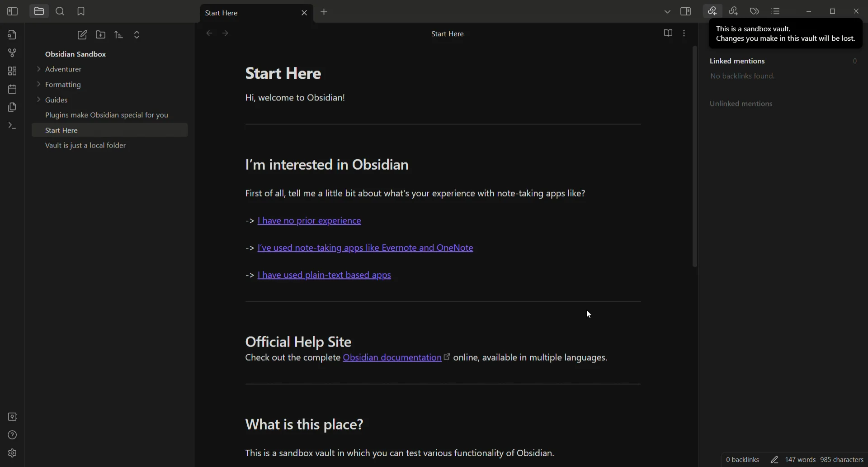Create a new note in file explorer
Image resolution: width=868 pixels, height=467 pixels.
pos(82,35)
